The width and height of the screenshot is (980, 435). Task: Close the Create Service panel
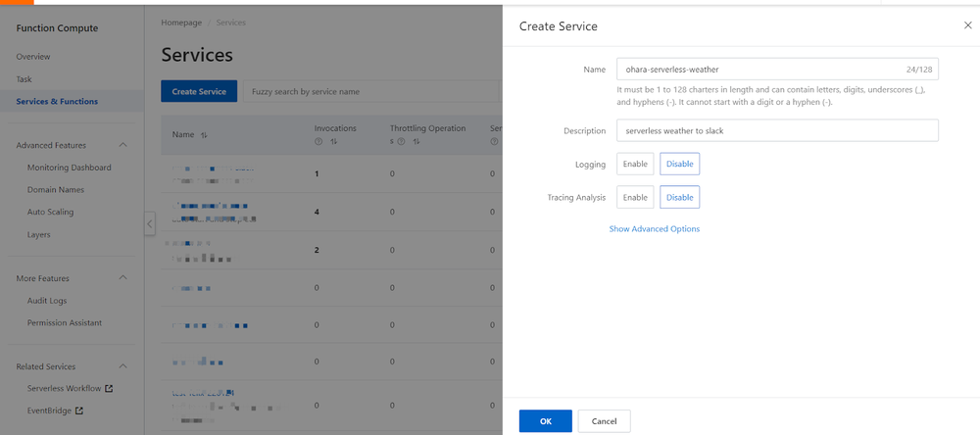coord(967,25)
